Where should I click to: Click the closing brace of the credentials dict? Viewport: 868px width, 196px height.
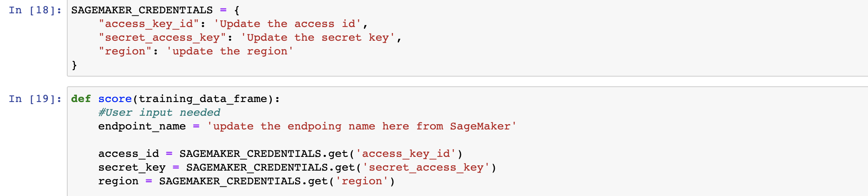coord(74,65)
